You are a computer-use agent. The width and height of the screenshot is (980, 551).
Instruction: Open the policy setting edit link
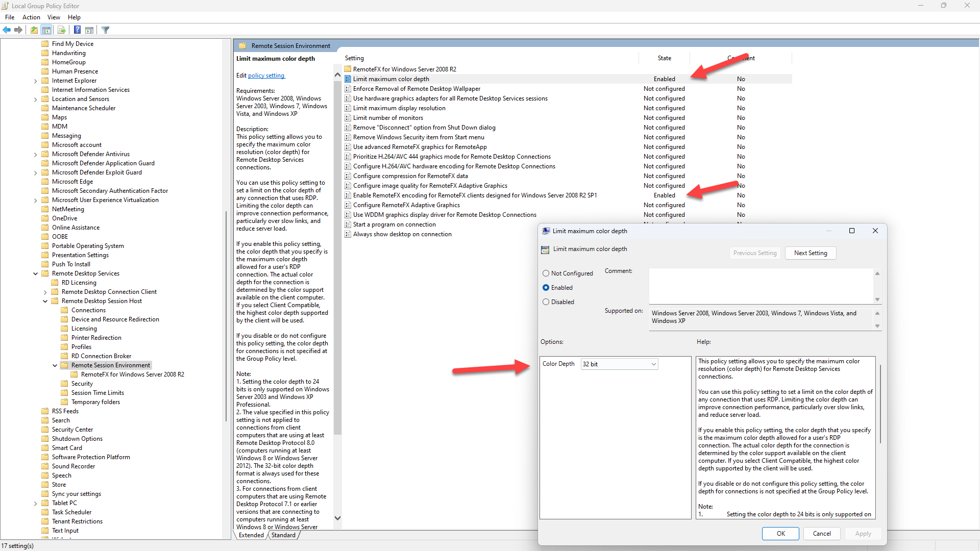click(266, 75)
